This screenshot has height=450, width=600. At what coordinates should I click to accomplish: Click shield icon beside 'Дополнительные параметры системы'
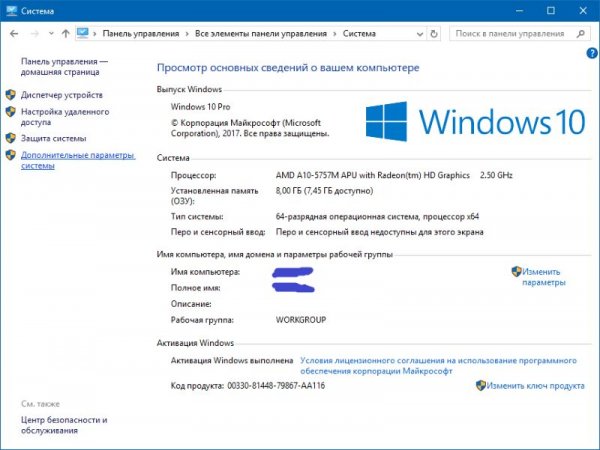[11, 155]
